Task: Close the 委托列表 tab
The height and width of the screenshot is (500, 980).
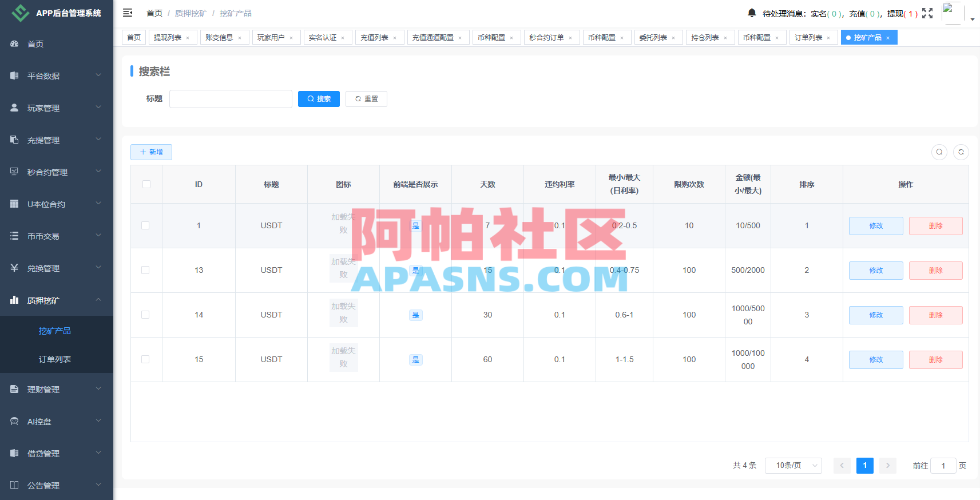Action: click(673, 38)
